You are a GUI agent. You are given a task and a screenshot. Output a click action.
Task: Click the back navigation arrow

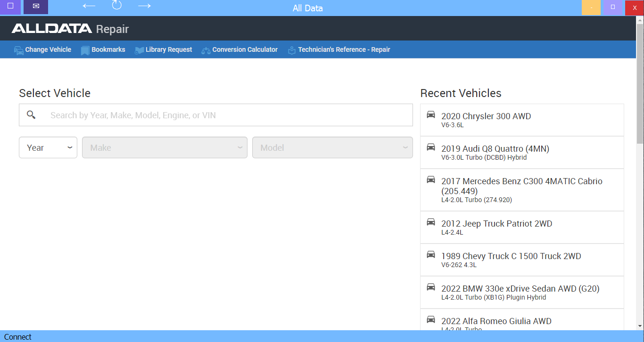[88, 6]
